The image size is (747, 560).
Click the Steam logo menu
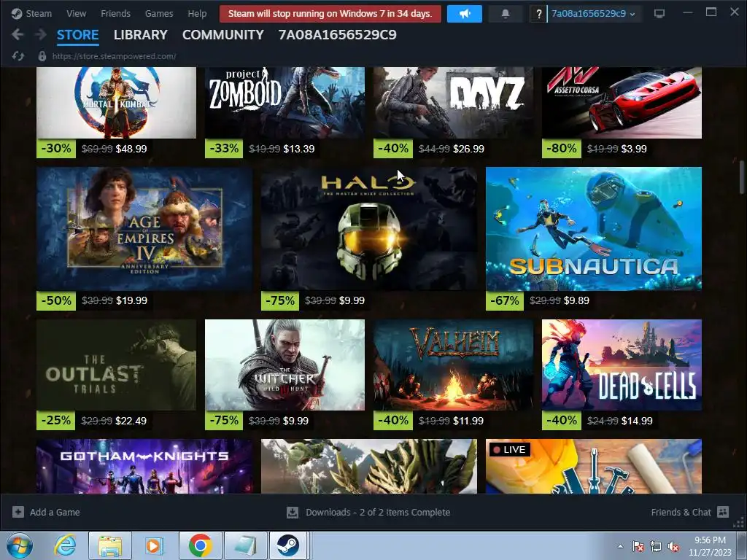31,13
